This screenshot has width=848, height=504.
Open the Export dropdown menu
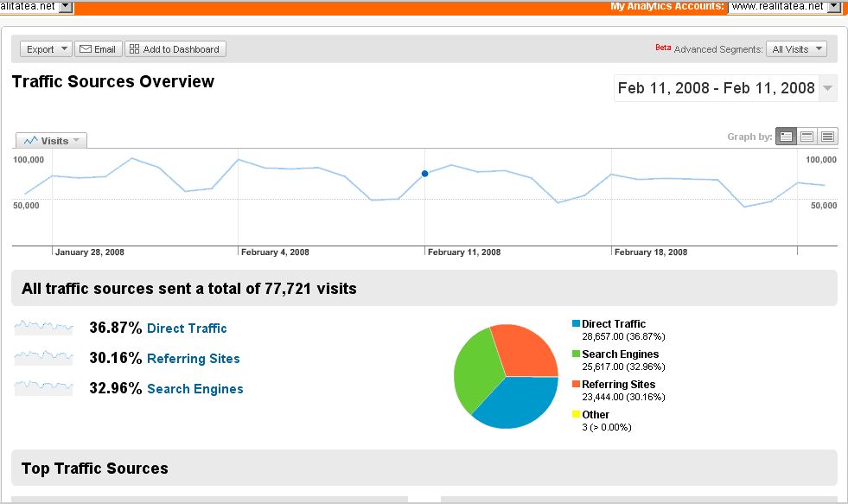tap(46, 49)
